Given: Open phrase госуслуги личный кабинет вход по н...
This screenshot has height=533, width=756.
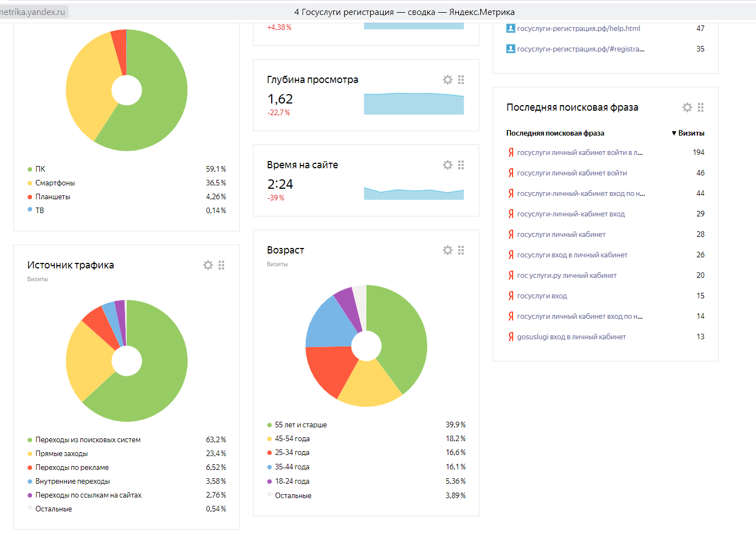Looking at the screenshot, I should pyautogui.click(x=579, y=316).
